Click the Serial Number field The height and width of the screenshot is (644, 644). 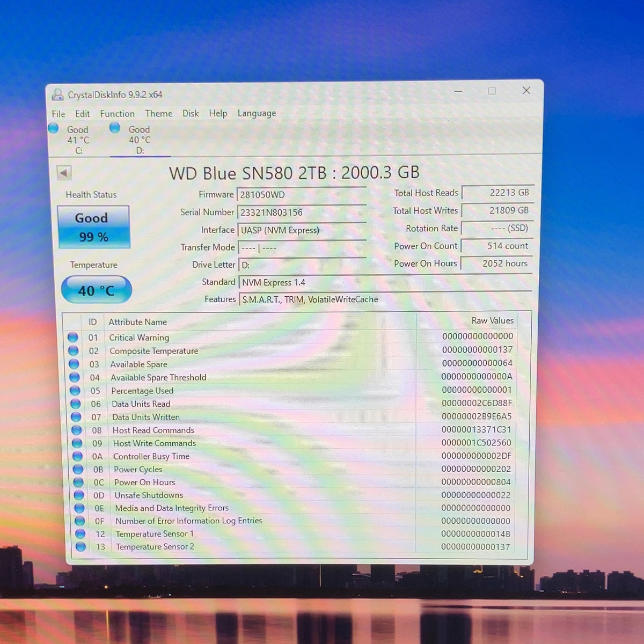click(x=302, y=213)
